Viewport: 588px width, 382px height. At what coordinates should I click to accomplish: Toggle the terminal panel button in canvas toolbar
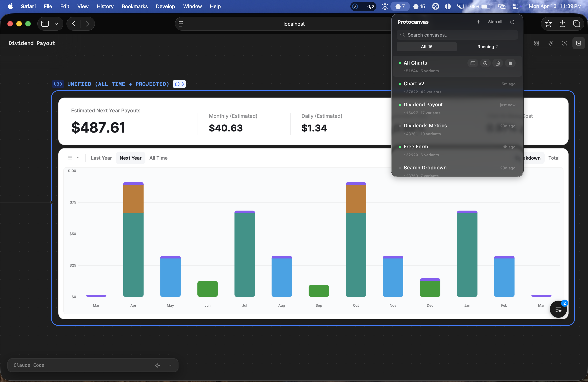[x=578, y=43]
